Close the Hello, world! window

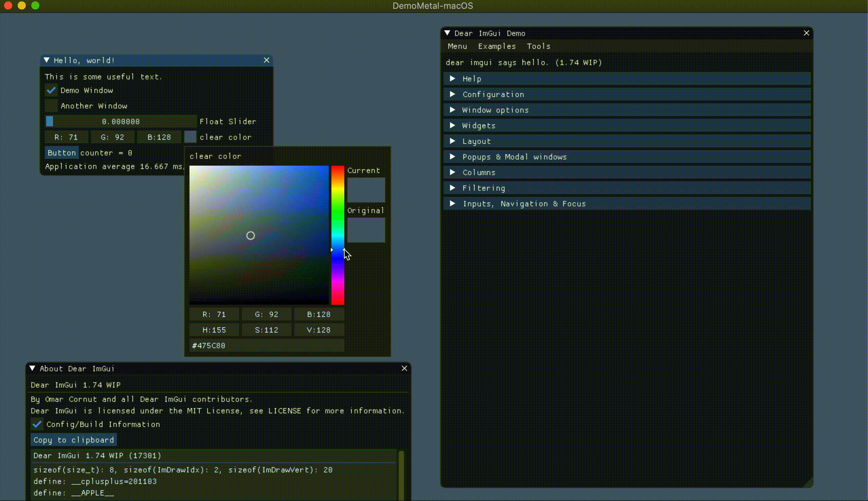point(266,60)
